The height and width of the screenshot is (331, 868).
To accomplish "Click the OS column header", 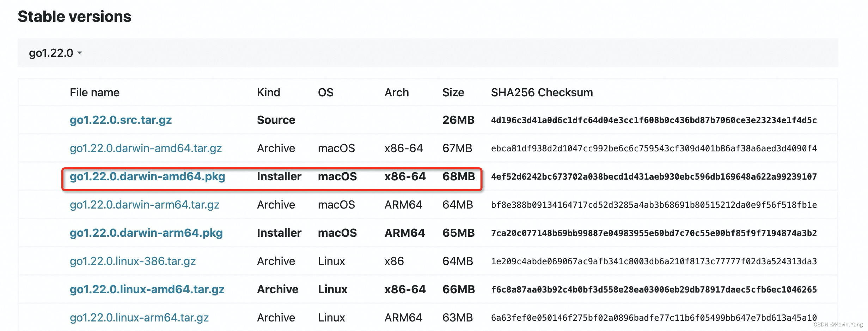I will [x=325, y=92].
